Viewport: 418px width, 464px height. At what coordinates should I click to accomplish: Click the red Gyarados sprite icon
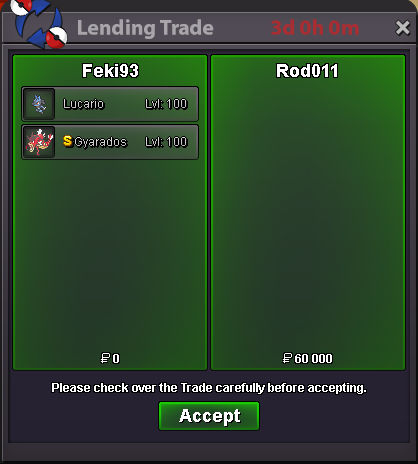click(x=39, y=142)
